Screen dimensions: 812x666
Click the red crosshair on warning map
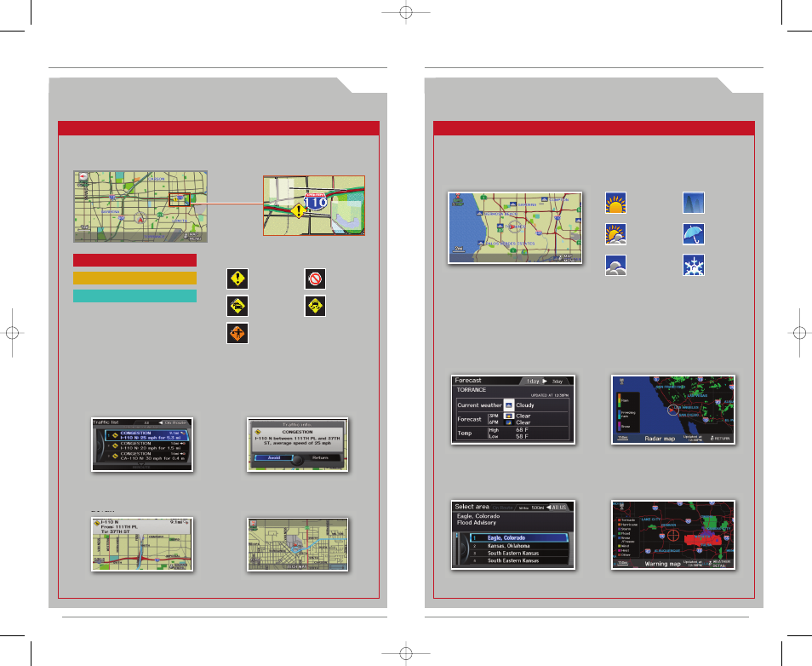672,535
